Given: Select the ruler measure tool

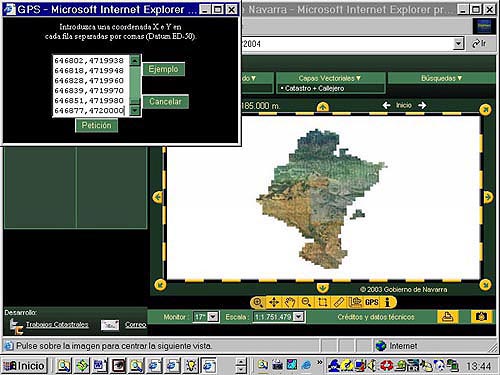Looking at the screenshot, I should click(x=339, y=302).
